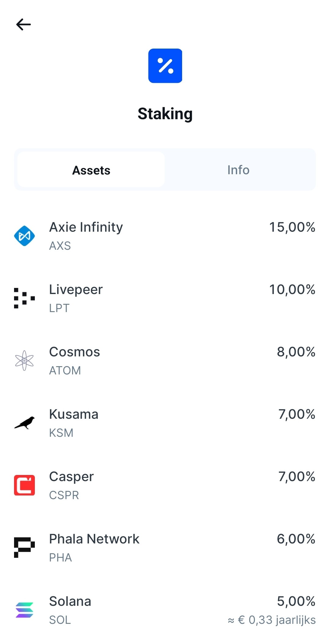The width and height of the screenshot is (330, 644).
Task: Choose Cosmos from the asset list
Action: 75,352
